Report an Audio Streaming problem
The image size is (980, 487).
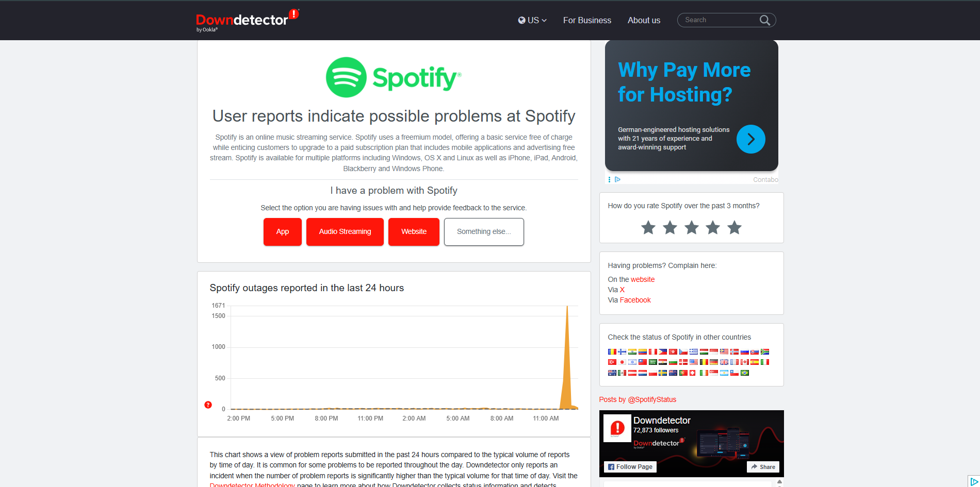pos(345,232)
